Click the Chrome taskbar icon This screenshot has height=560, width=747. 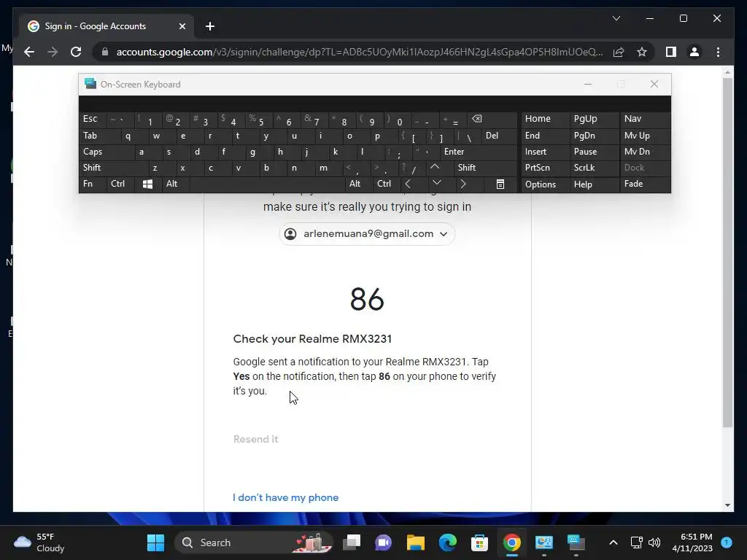coord(511,542)
